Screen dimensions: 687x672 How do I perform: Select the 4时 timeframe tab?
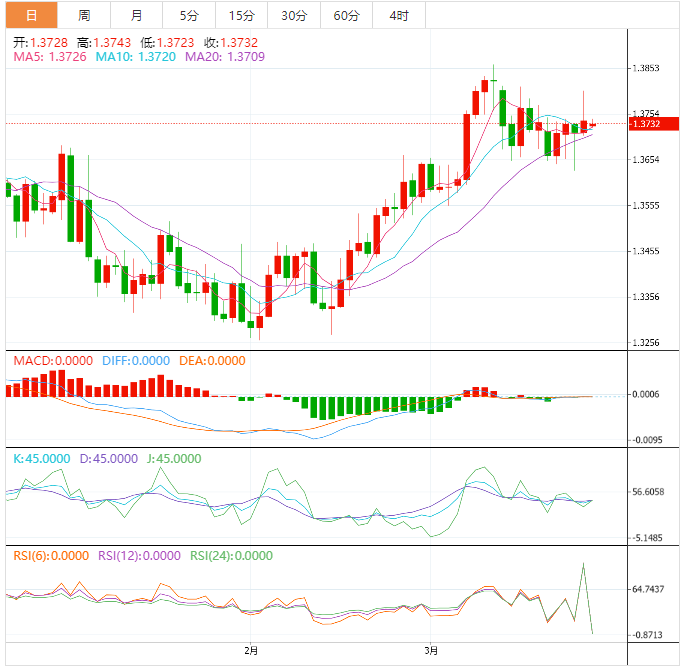399,15
